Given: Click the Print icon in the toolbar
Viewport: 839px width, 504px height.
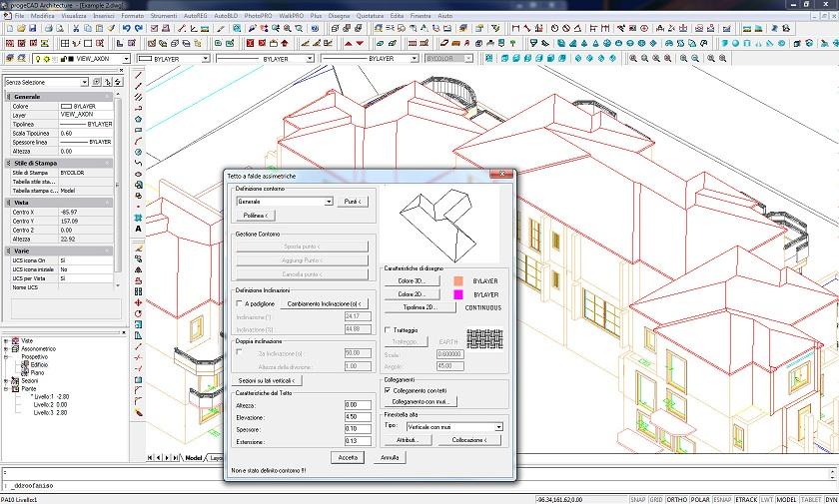Looking at the screenshot, I should 51,29.
